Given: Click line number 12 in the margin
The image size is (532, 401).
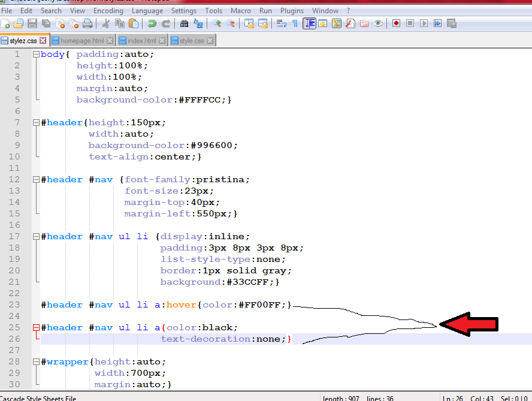Looking at the screenshot, I should (x=14, y=180).
